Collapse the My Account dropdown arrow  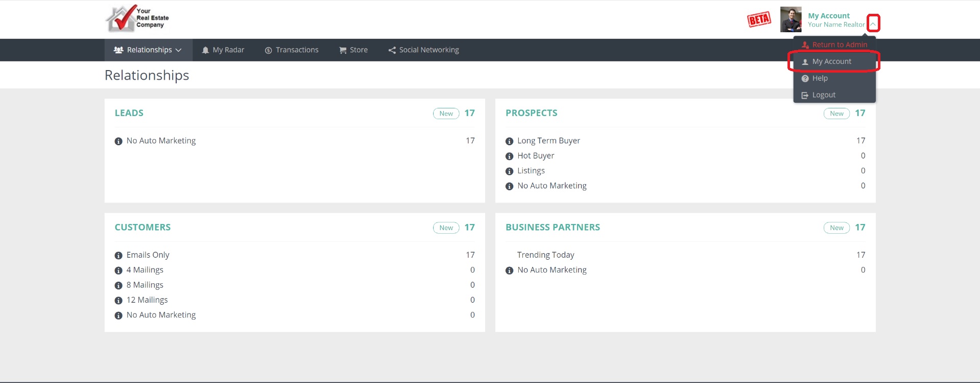[873, 24]
